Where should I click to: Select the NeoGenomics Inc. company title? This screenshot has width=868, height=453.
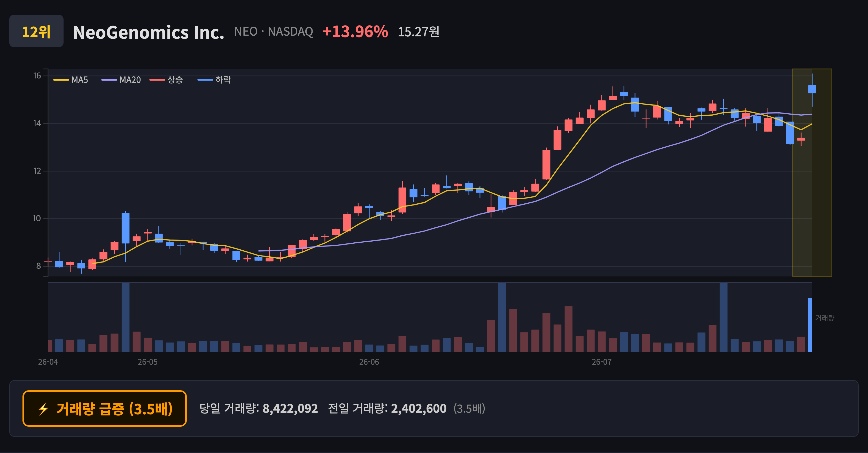point(149,32)
